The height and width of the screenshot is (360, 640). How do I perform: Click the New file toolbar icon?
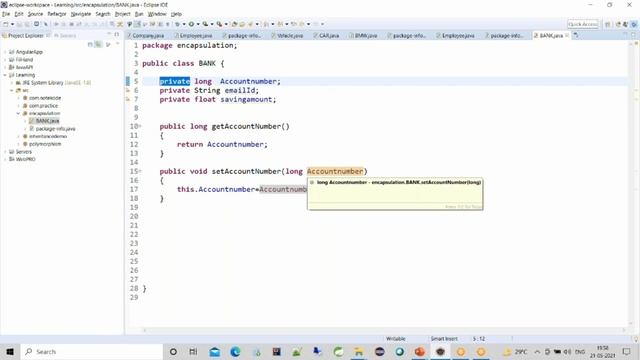(6, 24)
